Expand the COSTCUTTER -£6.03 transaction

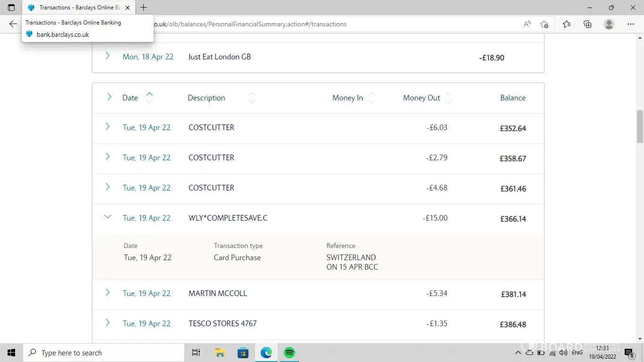(107, 126)
